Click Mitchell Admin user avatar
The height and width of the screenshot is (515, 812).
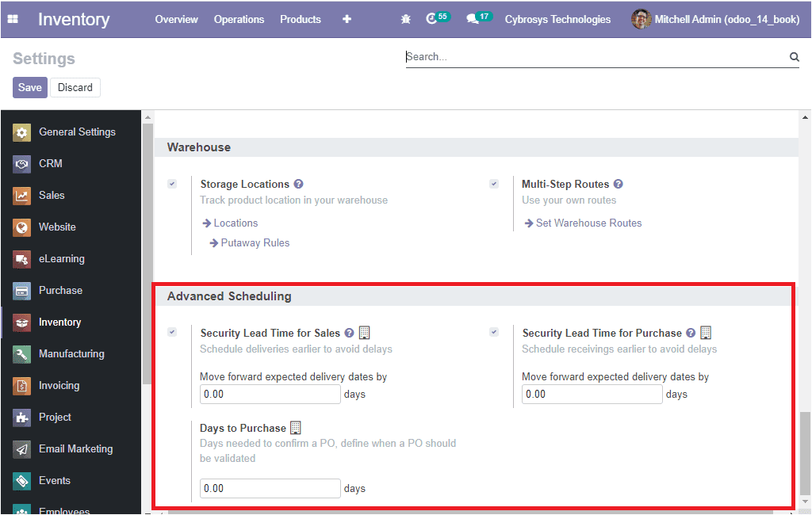coord(641,19)
